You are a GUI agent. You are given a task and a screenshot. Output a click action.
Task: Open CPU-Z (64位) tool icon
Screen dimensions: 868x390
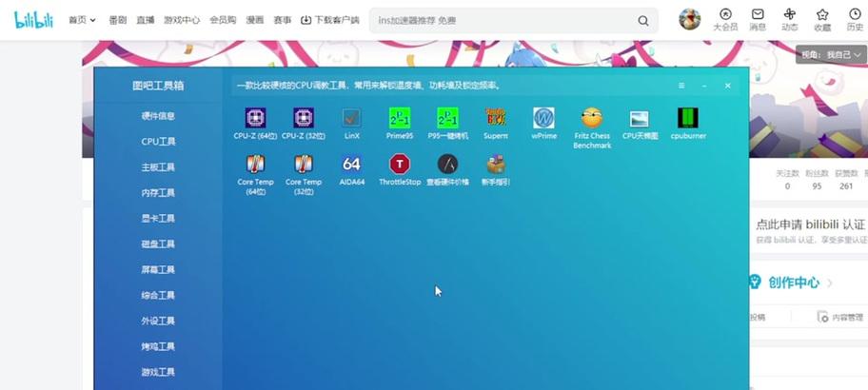click(x=255, y=118)
